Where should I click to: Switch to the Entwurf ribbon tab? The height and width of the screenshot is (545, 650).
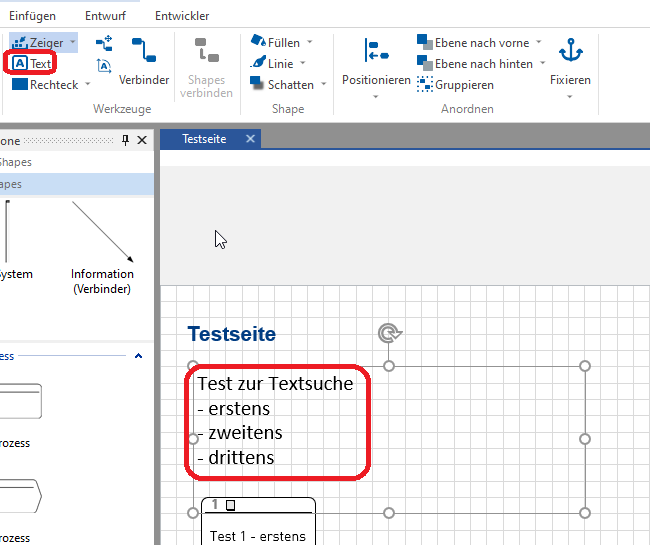click(105, 16)
